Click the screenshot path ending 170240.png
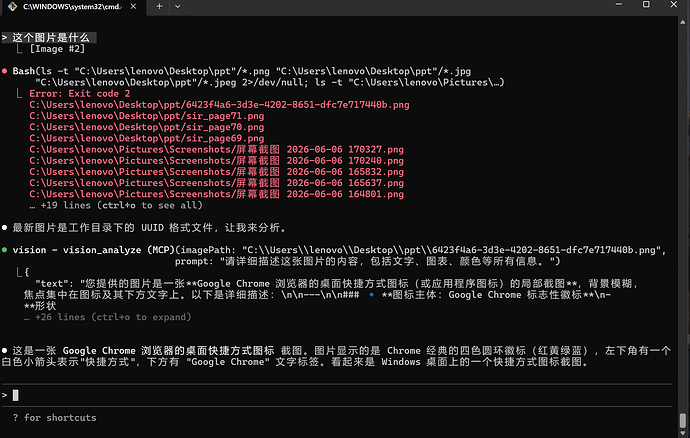This screenshot has height=438, width=690. [217, 161]
